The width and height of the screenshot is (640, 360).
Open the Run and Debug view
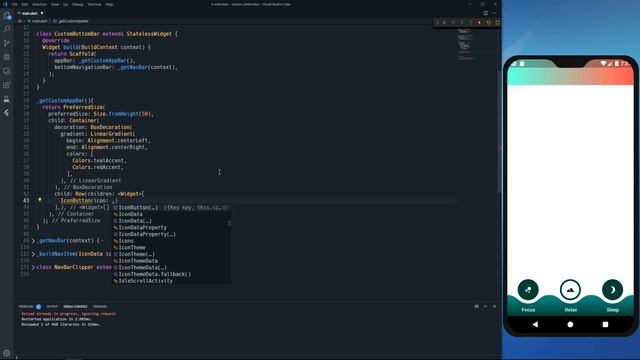7,57
